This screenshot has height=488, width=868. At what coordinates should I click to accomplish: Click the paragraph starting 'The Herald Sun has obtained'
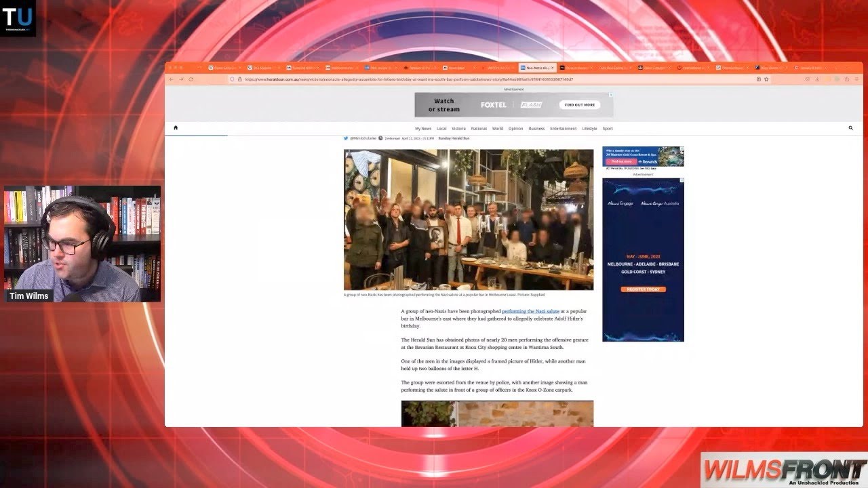(494, 343)
